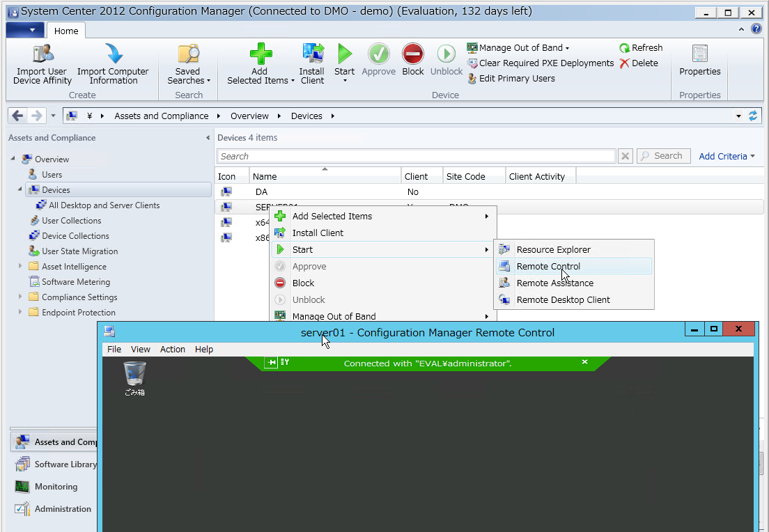Click the Search button
This screenshot has height=532, width=769.
click(664, 156)
